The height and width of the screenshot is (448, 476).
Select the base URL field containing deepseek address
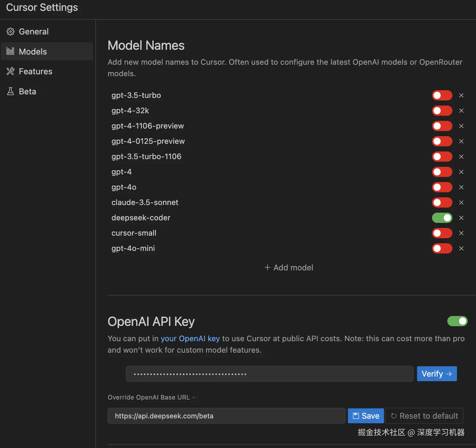[226, 415]
